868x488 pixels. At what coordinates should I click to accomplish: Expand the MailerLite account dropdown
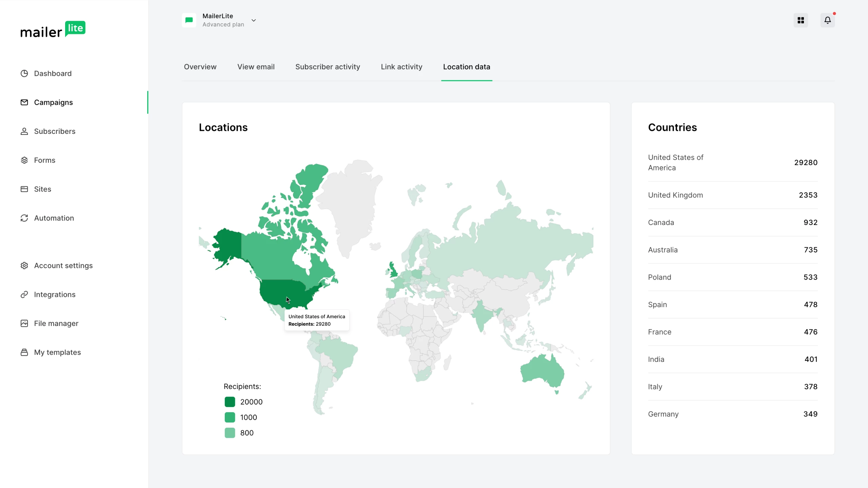pos(254,20)
